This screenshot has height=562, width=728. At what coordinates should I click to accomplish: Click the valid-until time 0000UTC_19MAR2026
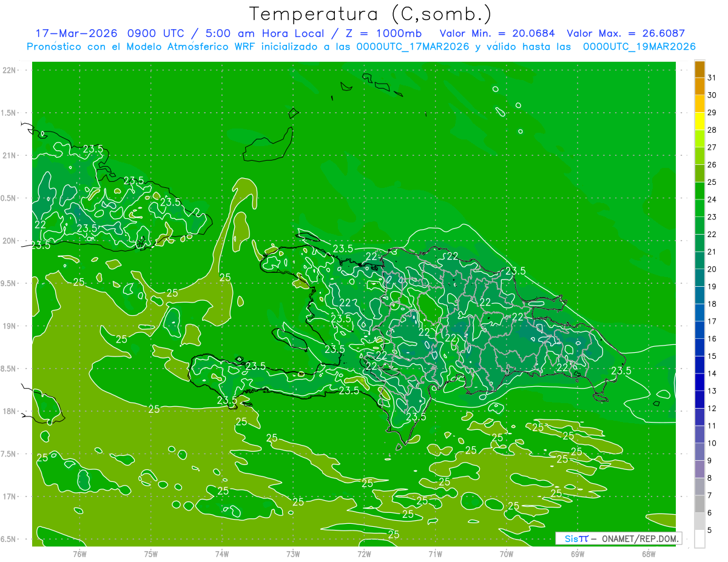point(639,47)
